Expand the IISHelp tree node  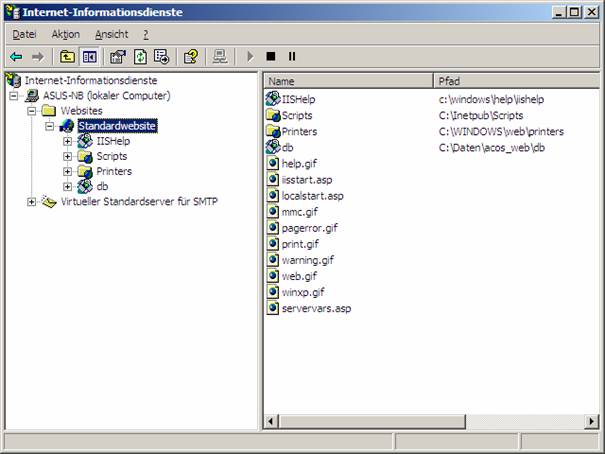click(68, 142)
